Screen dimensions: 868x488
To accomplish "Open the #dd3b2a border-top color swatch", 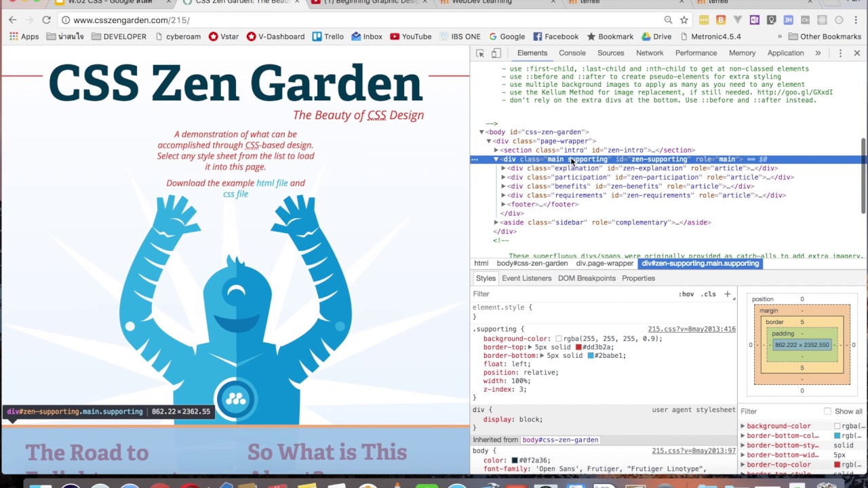I will coord(578,347).
